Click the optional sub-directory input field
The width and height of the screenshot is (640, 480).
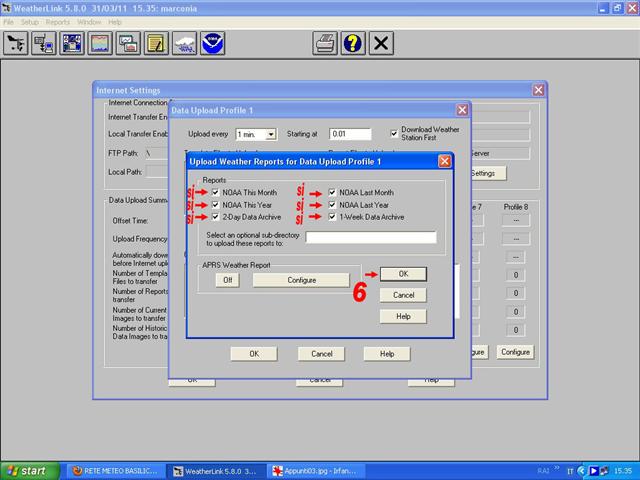tap(371, 237)
